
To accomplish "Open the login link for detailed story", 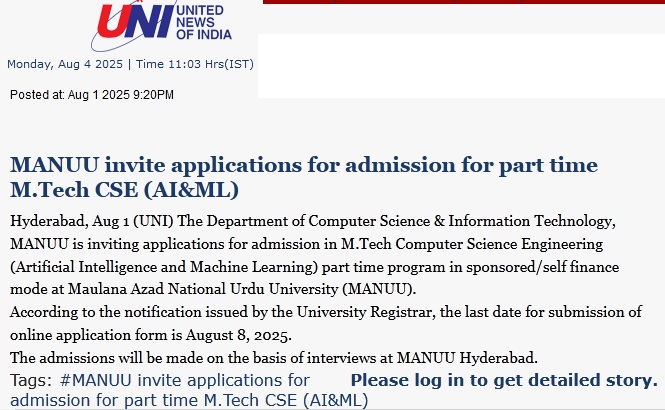I will point(504,380).
